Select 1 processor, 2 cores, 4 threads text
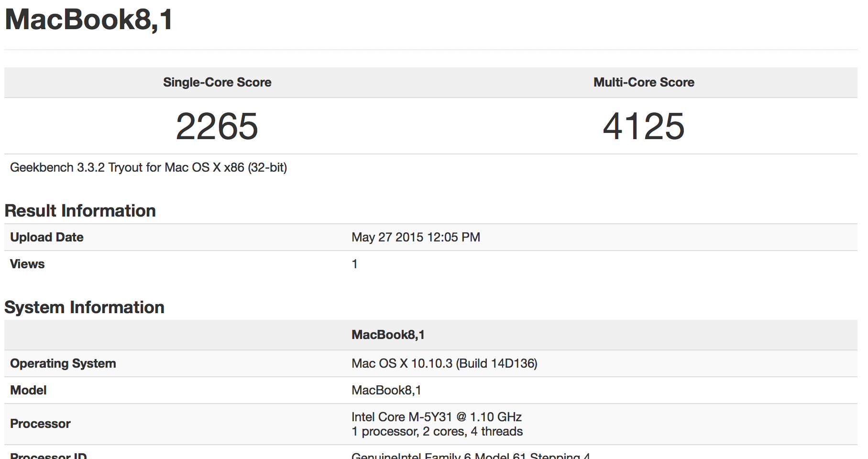The width and height of the screenshot is (868, 459). [437, 431]
